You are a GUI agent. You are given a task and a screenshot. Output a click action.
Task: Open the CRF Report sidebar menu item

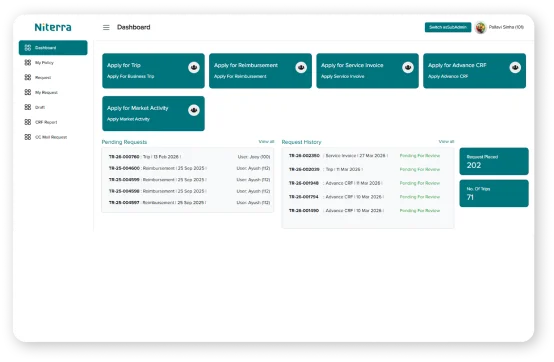pos(53,122)
